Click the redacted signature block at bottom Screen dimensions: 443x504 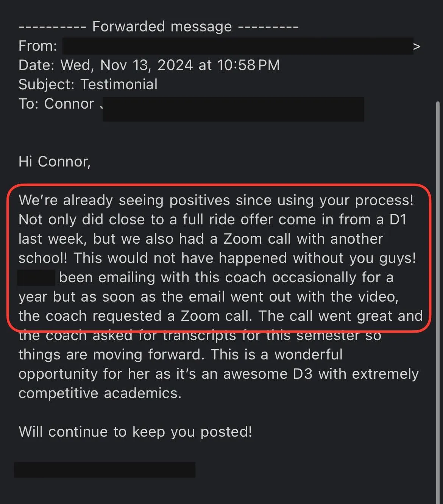pos(105,470)
